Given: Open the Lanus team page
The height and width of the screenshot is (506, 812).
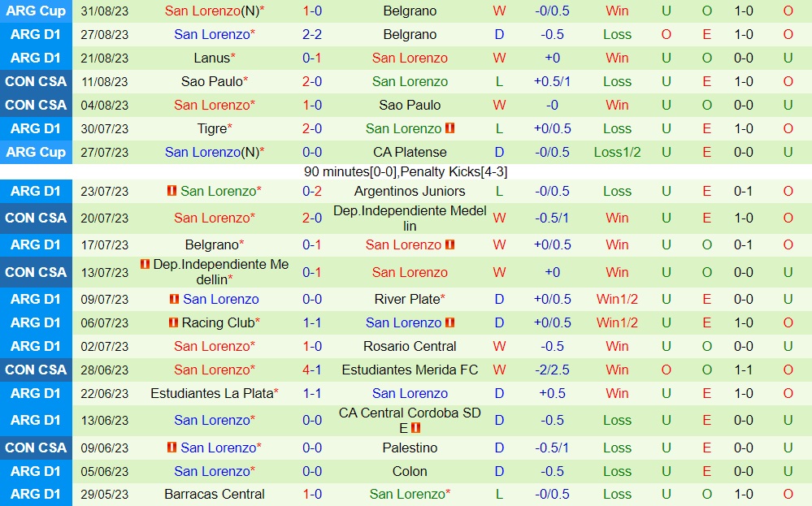Looking at the screenshot, I should tap(211, 58).
